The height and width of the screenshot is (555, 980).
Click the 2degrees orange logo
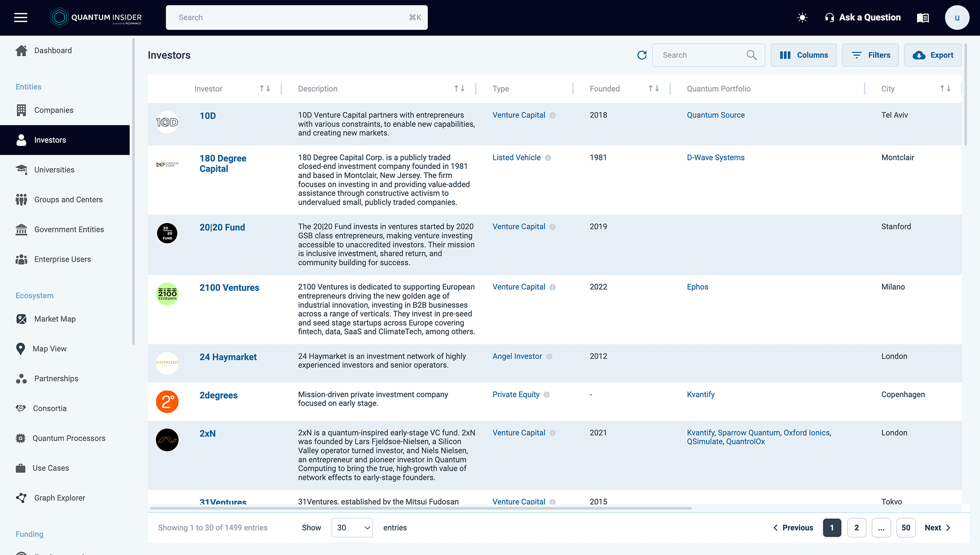click(167, 402)
